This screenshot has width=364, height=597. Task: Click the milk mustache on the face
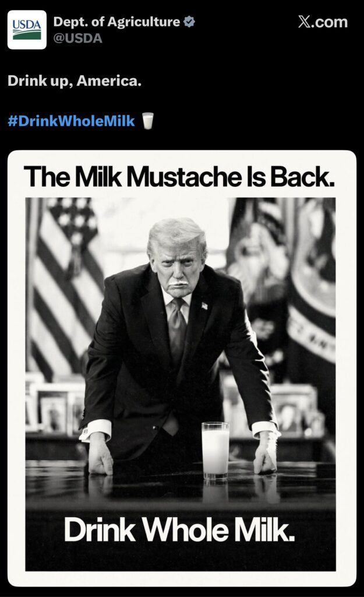tap(178, 283)
